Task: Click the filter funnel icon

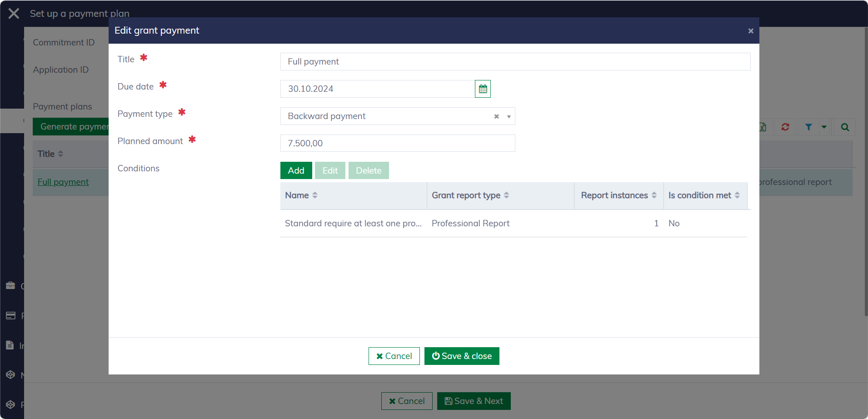Action: tap(808, 127)
